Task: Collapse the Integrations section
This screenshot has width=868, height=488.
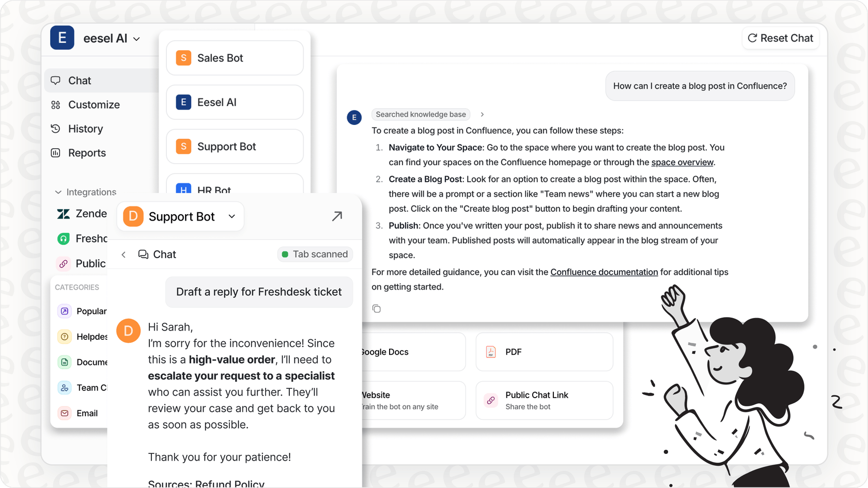Action: [x=58, y=192]
